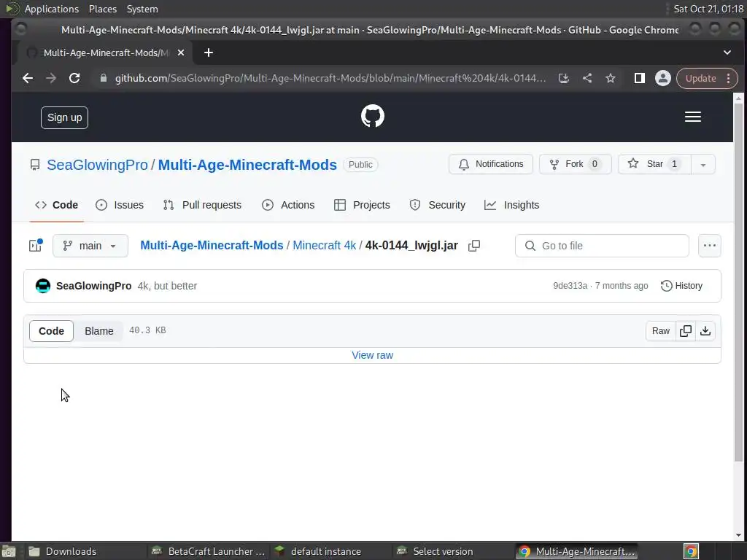The image size is (747, 560).
Task: Click the Raw button
Action: point(661,331)
